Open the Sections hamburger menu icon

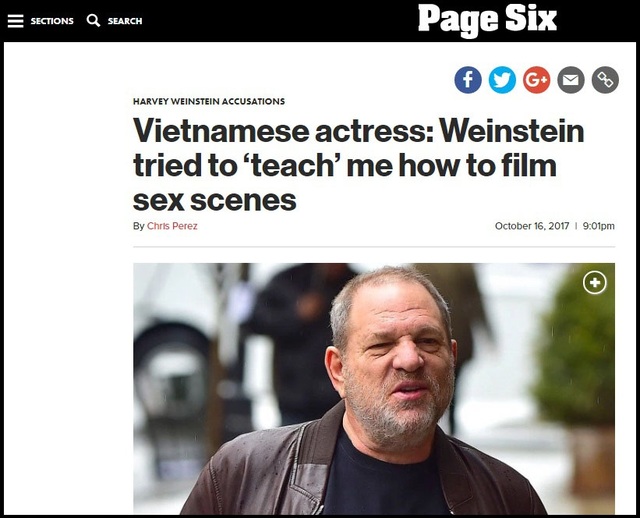coord(15,20)
